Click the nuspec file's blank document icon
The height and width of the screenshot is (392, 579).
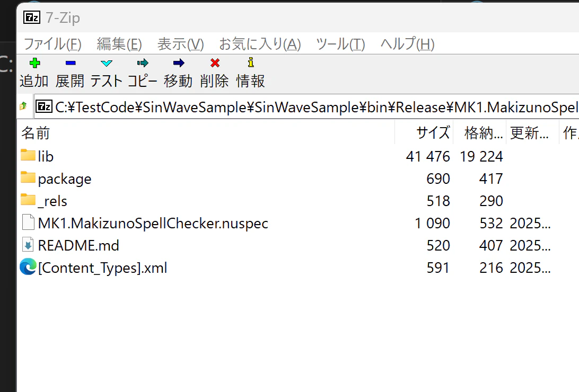28,222
